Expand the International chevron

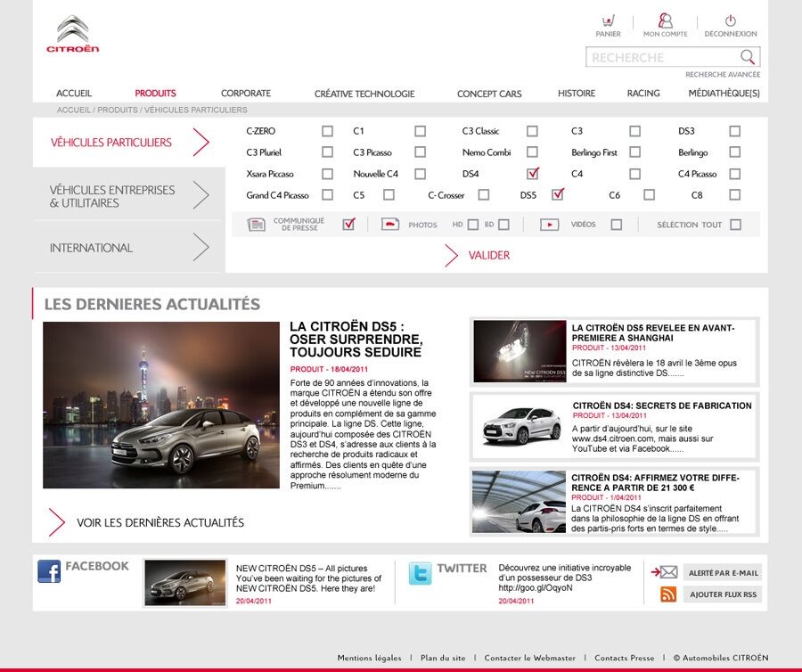click(x=201, y=247)
